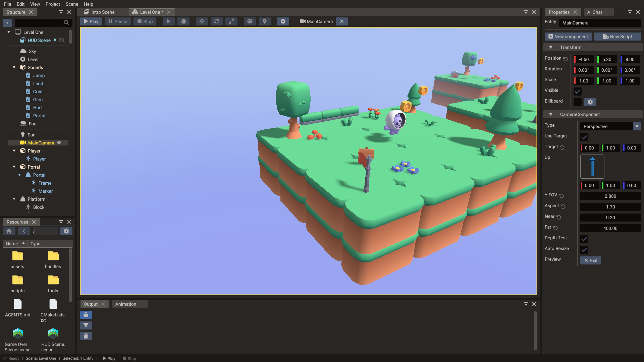Toggle the Depth Test checkbox

coord(584,239)
